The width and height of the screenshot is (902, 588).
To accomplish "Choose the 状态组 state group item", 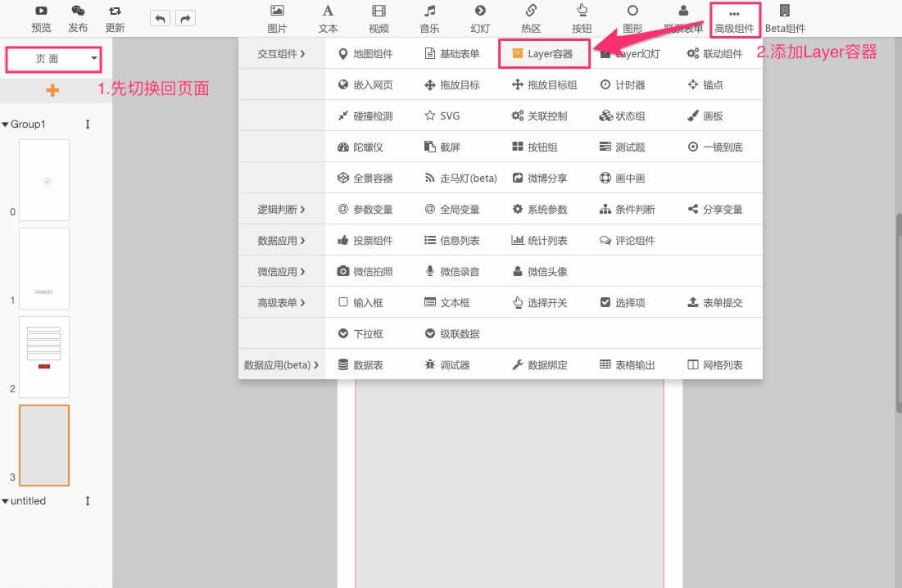I will pyautogui.click(x=623, y=116).
